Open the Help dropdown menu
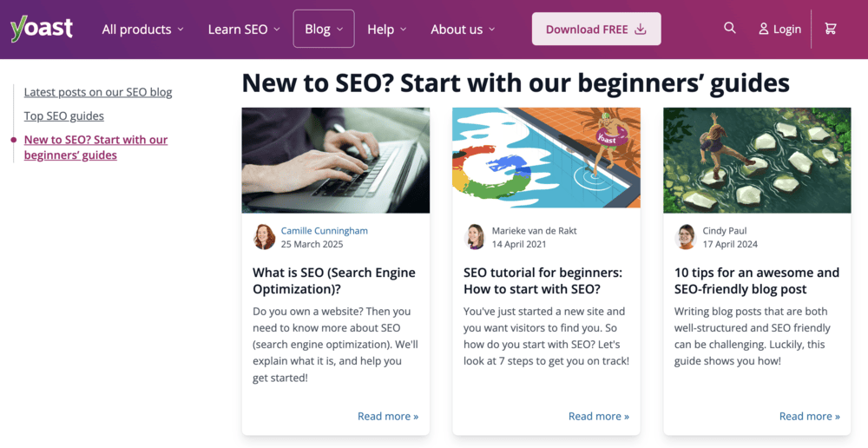The height and width of the screenshot is (448, 868). 386,29
